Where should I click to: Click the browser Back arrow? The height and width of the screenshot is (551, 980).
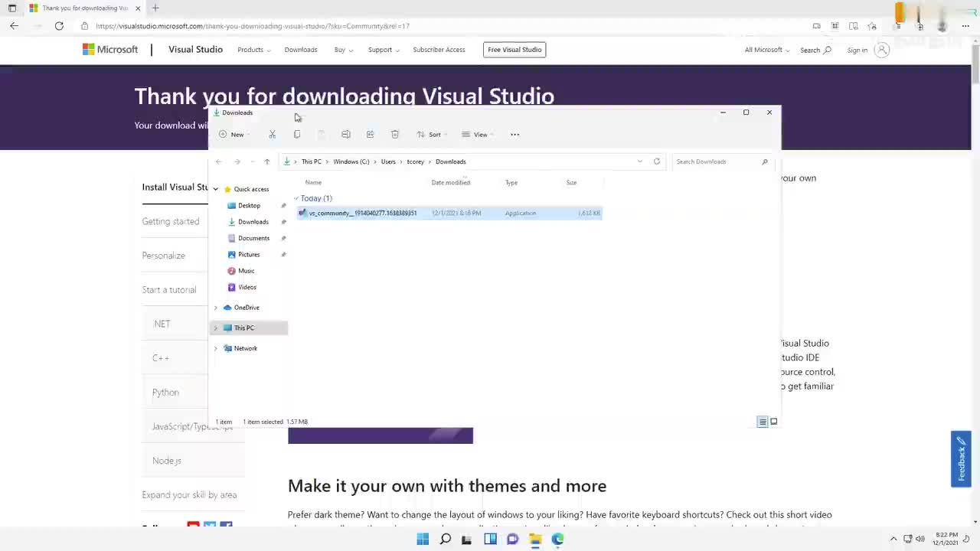pos(15,26)
